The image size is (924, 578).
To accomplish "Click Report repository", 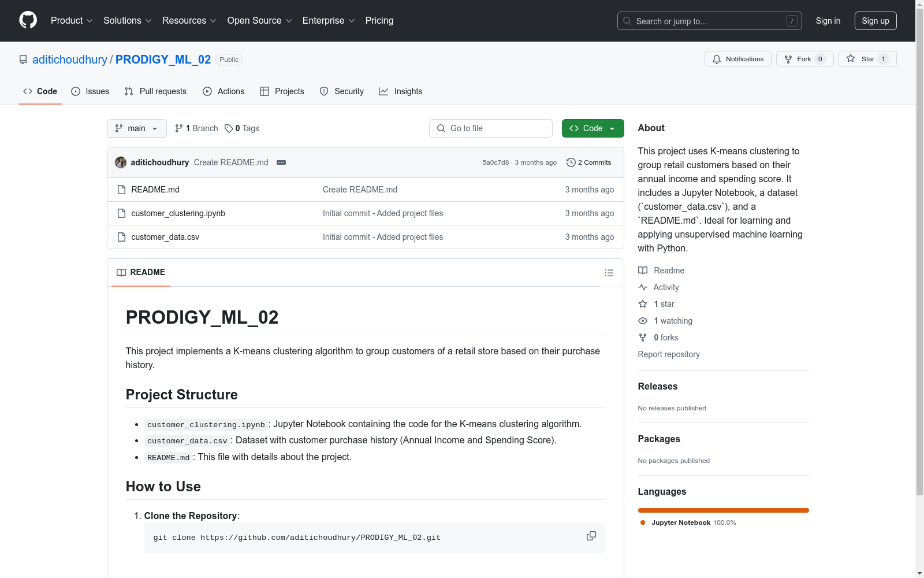I will [669, 354].
